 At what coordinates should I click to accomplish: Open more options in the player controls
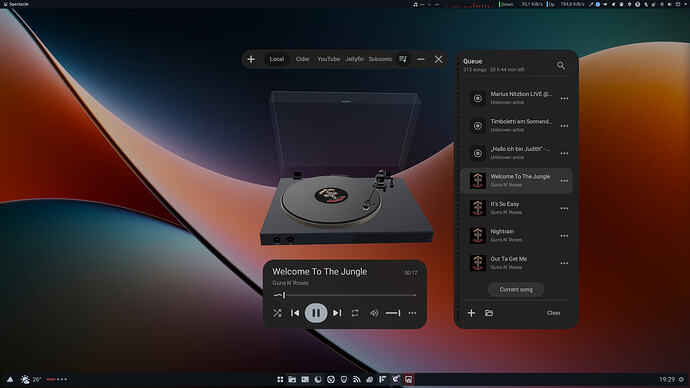412,313
